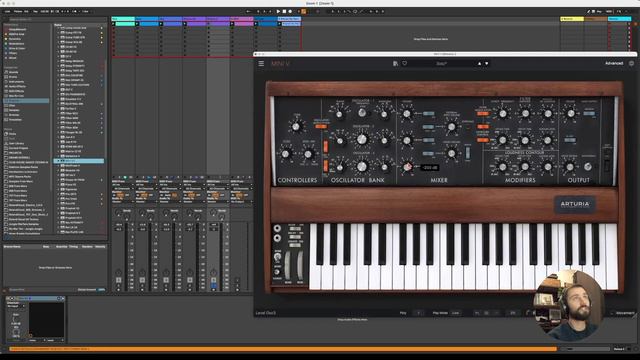Open the Mini V hamburger menu
Image resolution: width=640 pixels, height=360 pixels.
point(261,63)
